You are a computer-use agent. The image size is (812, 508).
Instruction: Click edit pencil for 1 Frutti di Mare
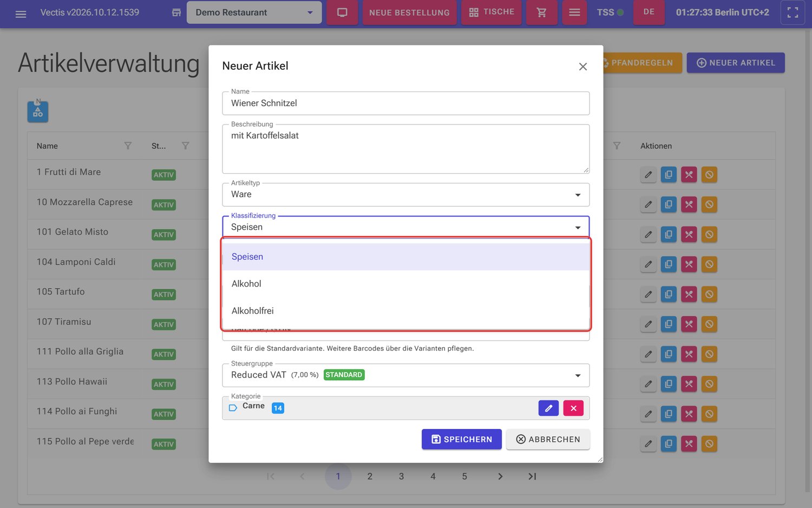[x=648, y=175]
